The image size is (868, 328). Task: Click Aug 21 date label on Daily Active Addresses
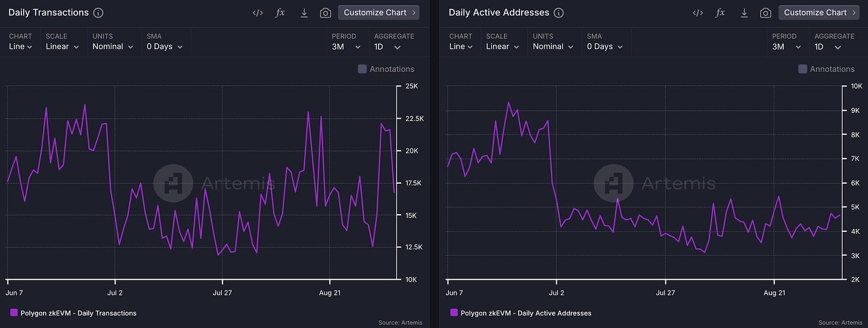pyautogui.click(x=774, y=293)
